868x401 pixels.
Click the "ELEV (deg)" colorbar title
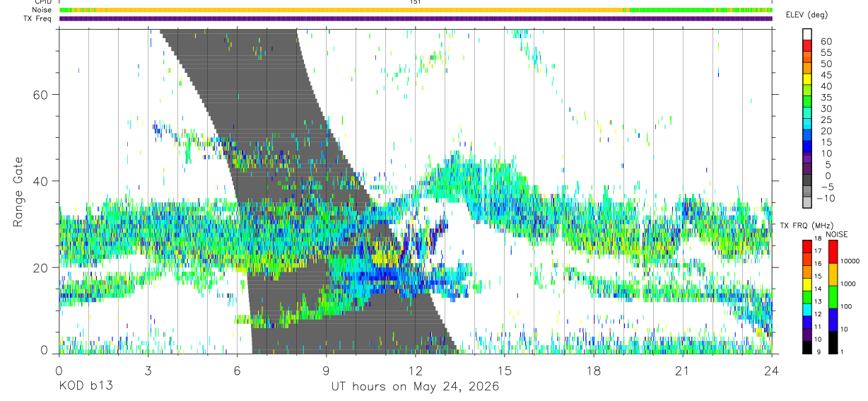click(807, 14)
